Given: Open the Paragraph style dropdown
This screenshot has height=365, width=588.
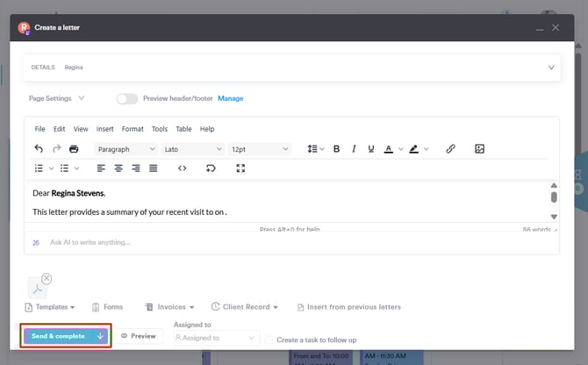Looking at the screenshot, I should click(x=126, y=149).
